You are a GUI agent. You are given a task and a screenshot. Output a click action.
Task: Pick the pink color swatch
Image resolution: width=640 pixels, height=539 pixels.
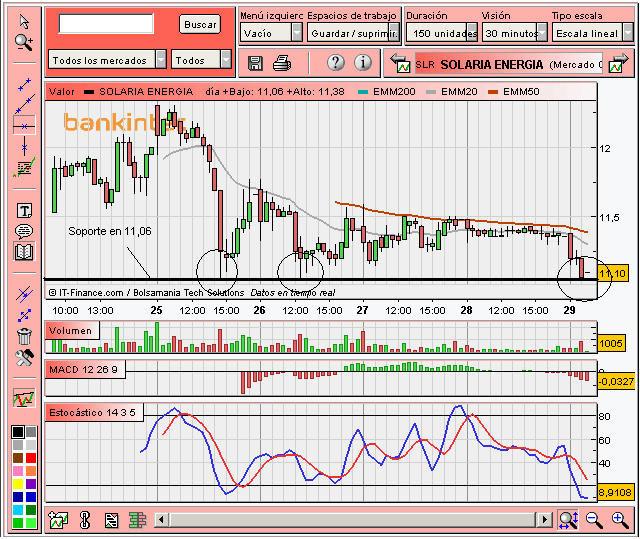point(18,471)
